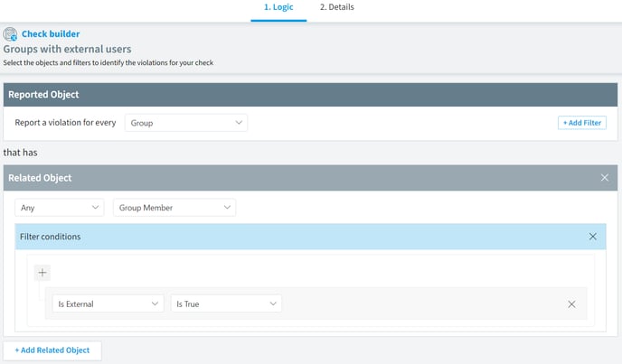Close the Filter conditions panel

click(x=592, y=237)
